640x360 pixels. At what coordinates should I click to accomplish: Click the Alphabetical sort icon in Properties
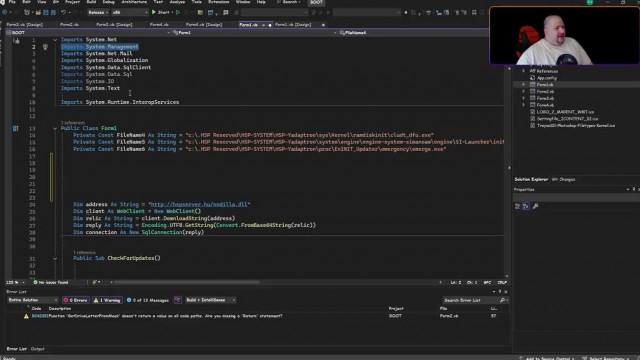tap(526, 206)
